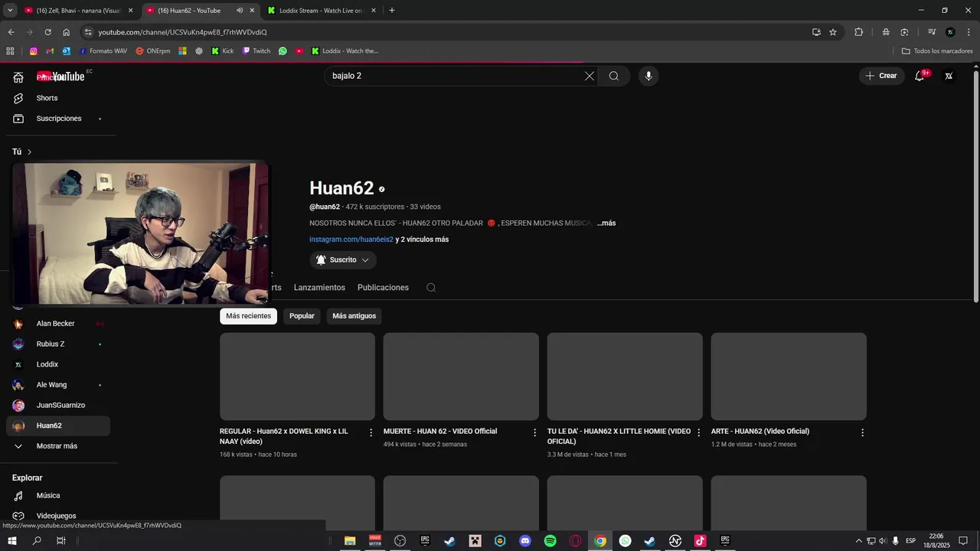This screenshot has height=551, width=980.
Task: Open the WhatsApp bookmark icon
Action: click(283, 51)
